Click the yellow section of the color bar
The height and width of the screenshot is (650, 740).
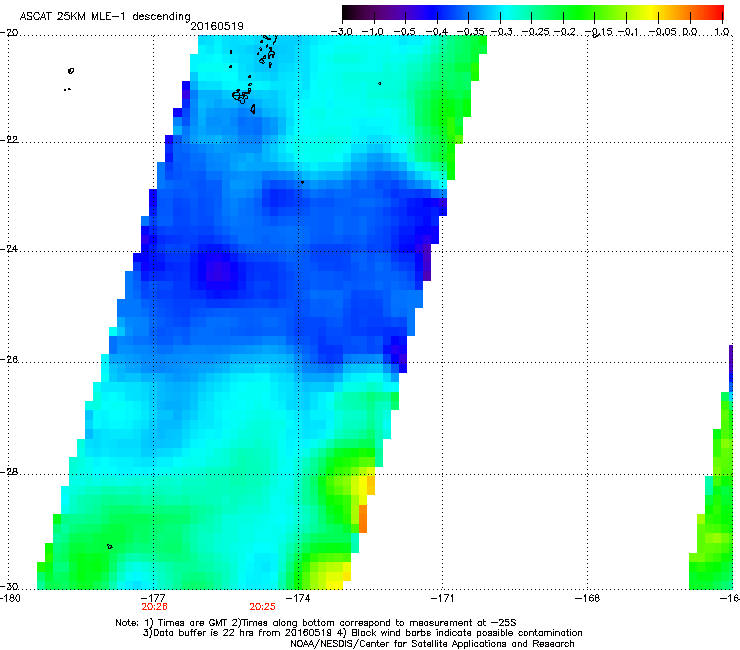652,13
